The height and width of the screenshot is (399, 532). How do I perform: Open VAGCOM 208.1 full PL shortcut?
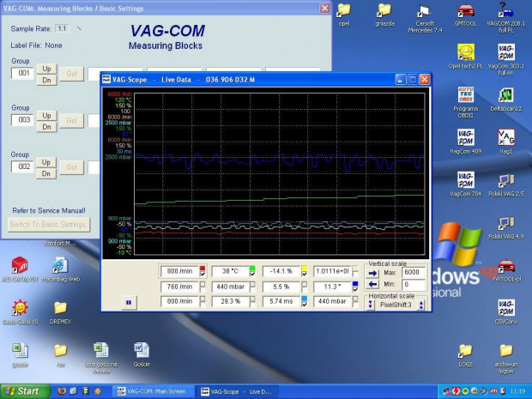(x=506, y=17)
